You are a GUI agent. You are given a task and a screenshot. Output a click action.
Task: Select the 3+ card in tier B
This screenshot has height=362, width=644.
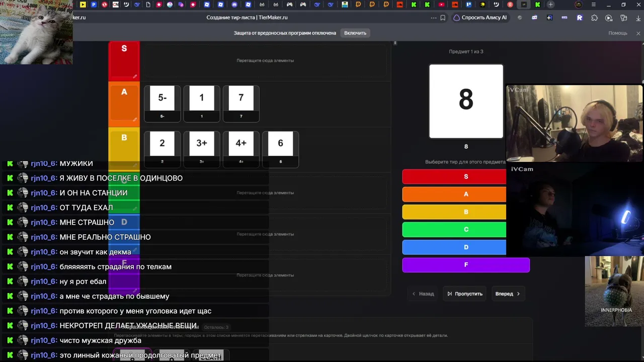pyautogui.click(x=202, y=149)
